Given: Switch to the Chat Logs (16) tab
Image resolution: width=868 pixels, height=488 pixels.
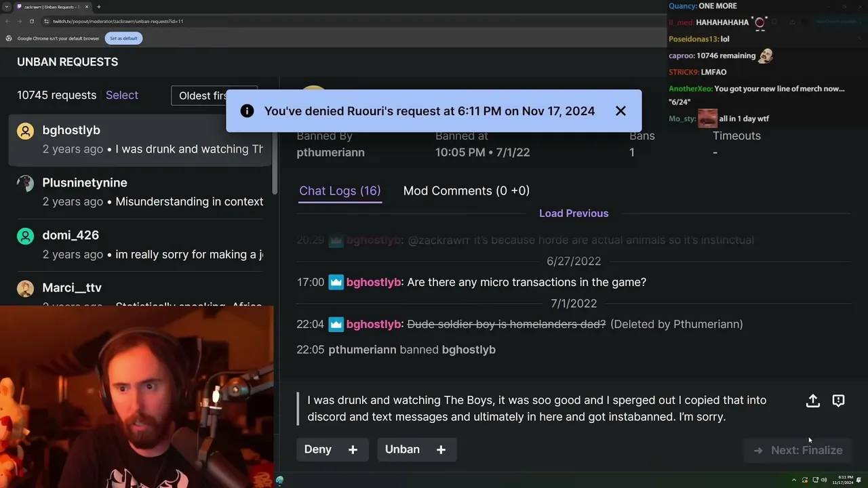Looking at the screenshot, I should (x=340, y=190).
